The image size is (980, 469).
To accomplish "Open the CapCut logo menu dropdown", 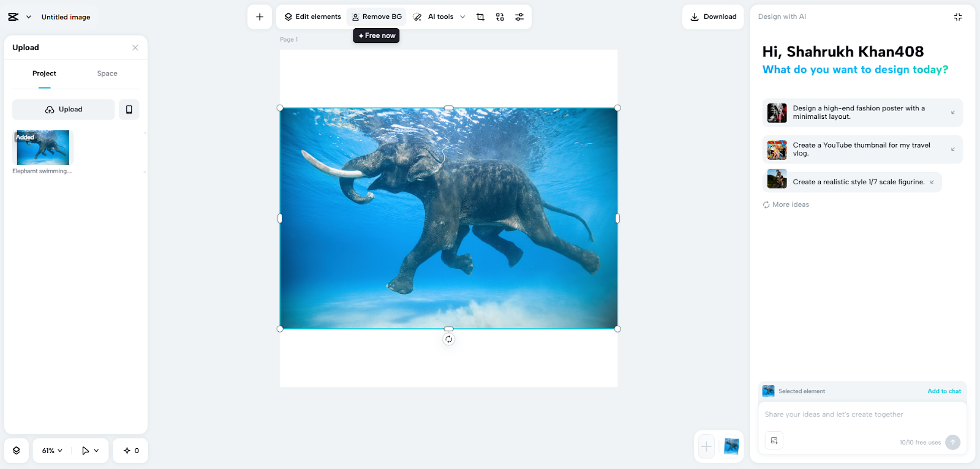I will pos(19,17).
